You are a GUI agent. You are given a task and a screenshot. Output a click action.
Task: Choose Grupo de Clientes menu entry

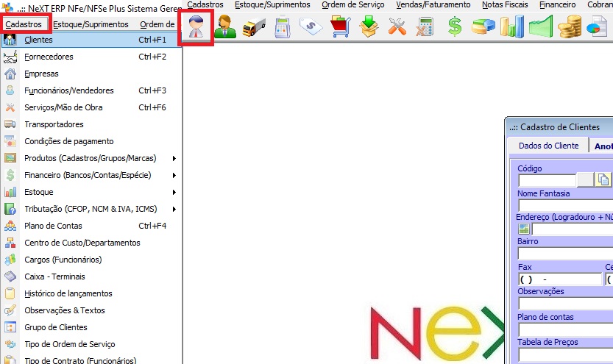pyautogui.click(x=92, y=327)
